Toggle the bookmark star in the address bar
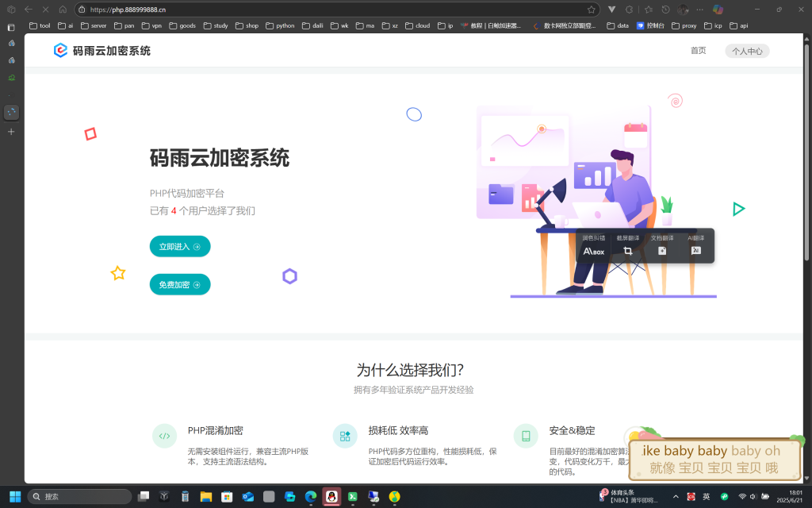 click(592, 10)
